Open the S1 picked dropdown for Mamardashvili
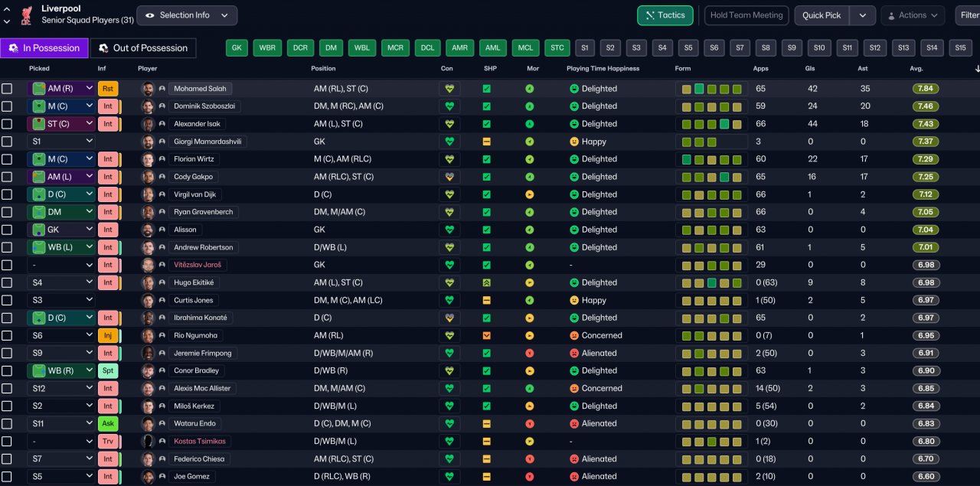 pos(61,142)
